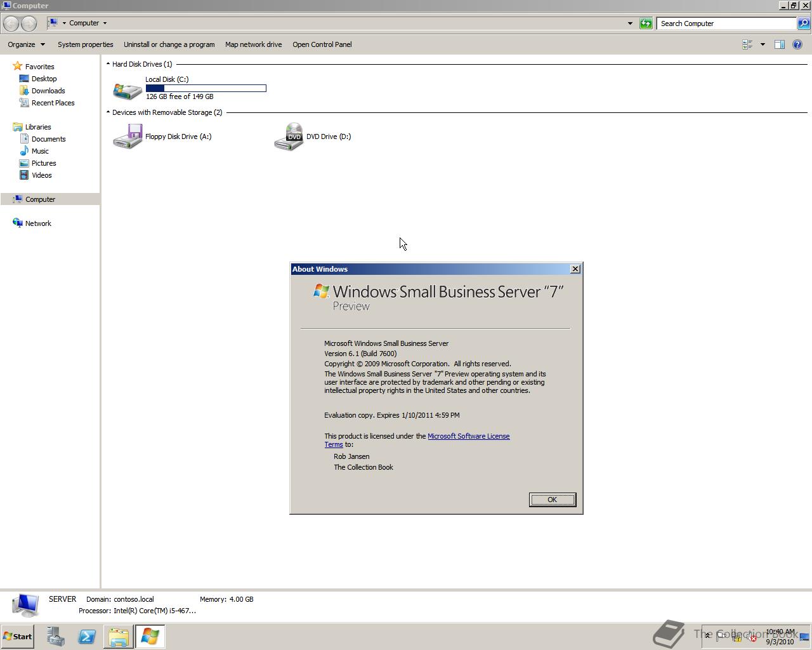
Task: Click the refresh icon next to address bar
Action: pyautogui.click(x=646, y=23)
